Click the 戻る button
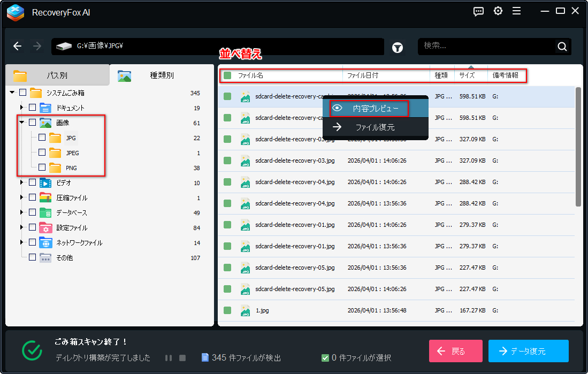This screenshot has height=374, width=588. (456, 351)
